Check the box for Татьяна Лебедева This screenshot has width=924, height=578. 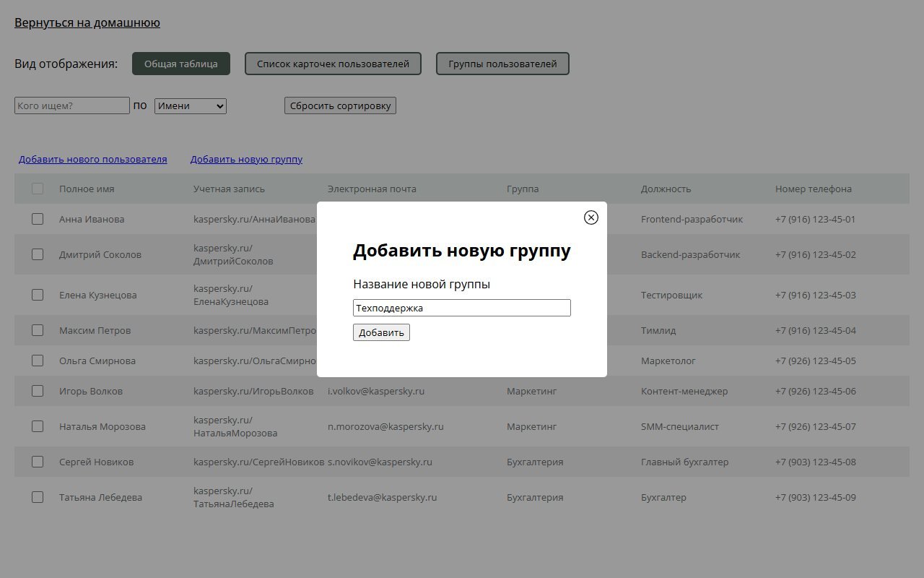pos(38,497)
